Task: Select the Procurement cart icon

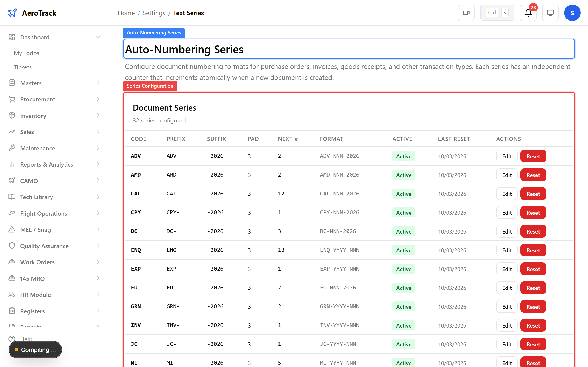Action: tap(12, 99)
